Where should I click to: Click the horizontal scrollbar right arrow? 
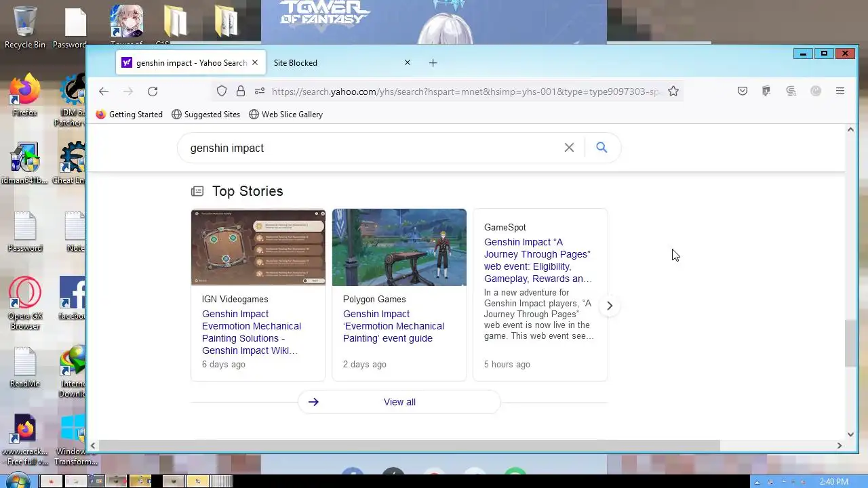pyautogui.click(x=839, y=445)
